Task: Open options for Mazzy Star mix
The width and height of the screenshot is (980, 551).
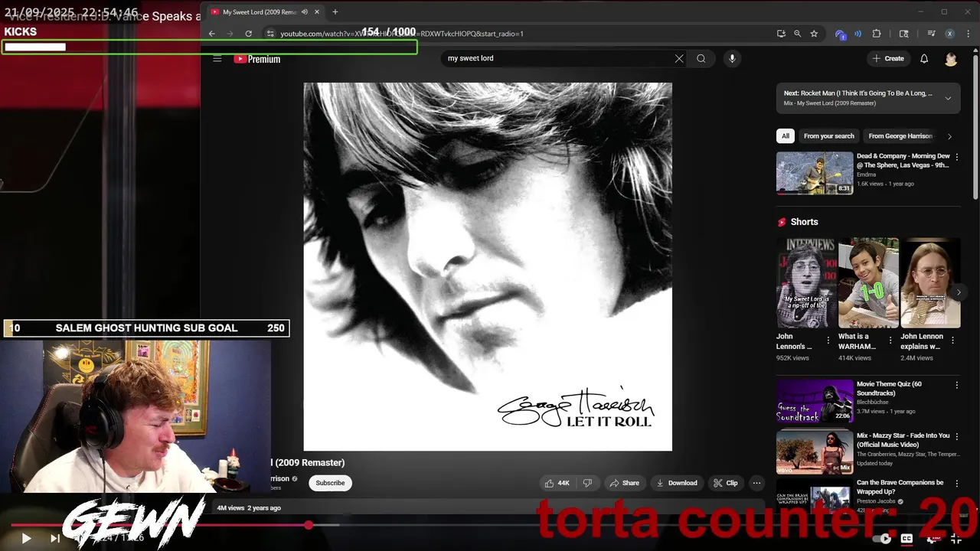Action: [x=956, y=436]
